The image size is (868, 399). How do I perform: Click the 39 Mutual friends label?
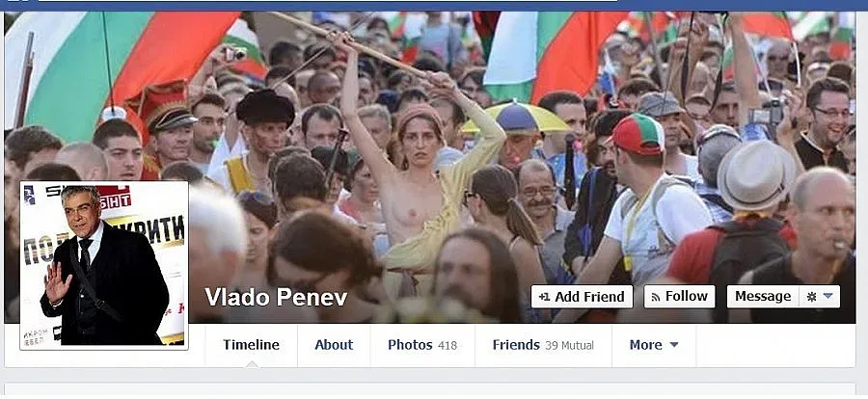click(x=569, y=346)
